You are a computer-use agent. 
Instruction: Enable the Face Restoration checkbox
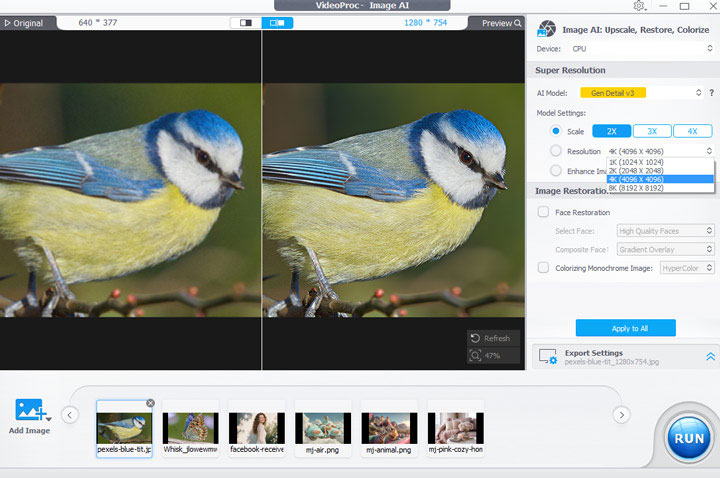pos(543,212)
